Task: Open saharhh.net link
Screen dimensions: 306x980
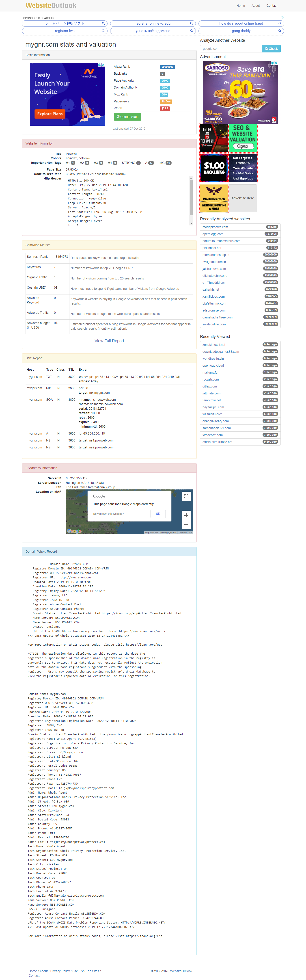Action: [x=211, y=290]
